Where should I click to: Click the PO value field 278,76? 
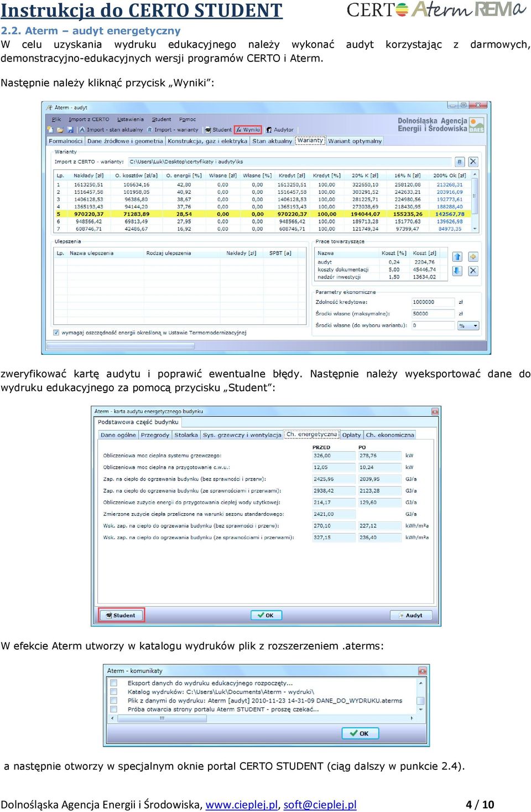pos(379,456)
